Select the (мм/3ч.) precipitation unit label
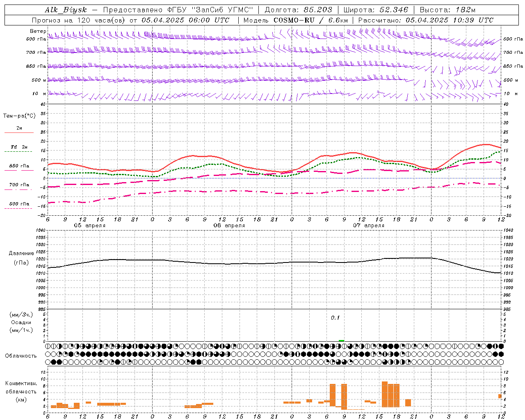The image size is (525, 420). tap(21, 315)
